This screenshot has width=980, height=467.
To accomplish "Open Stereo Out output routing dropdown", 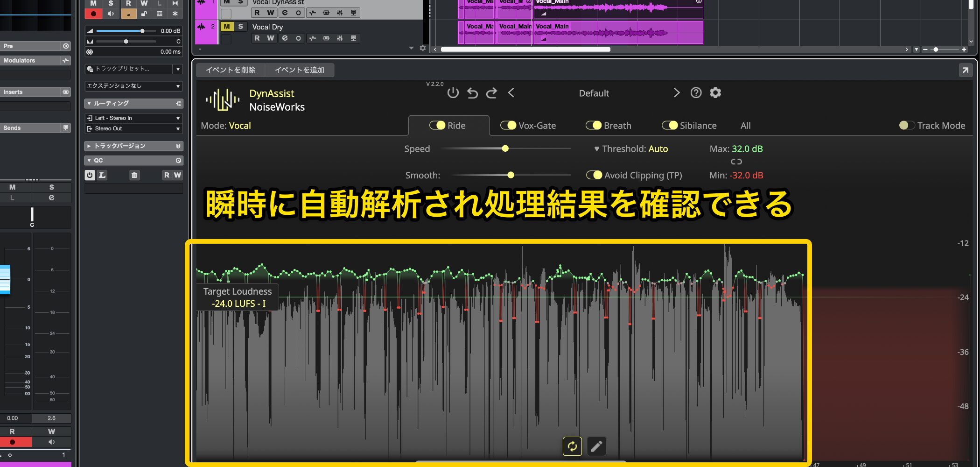I will coord(133,128).
